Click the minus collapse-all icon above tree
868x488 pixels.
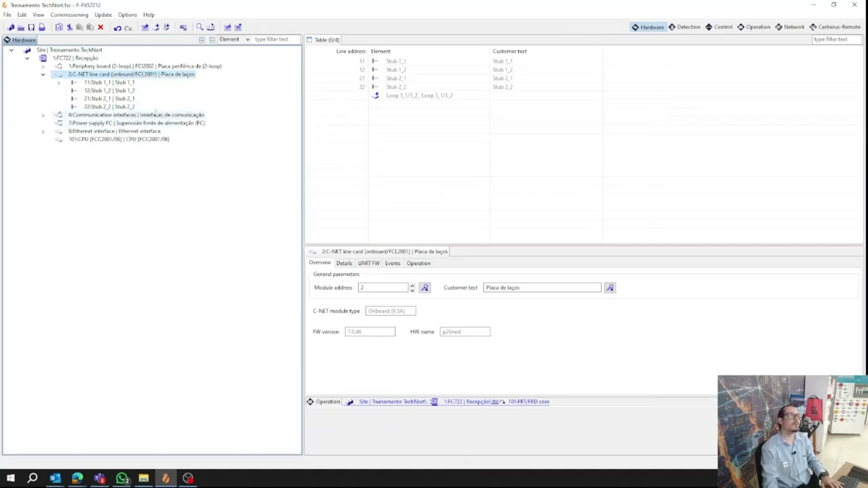pyautogui.click(x=212, y=39)
